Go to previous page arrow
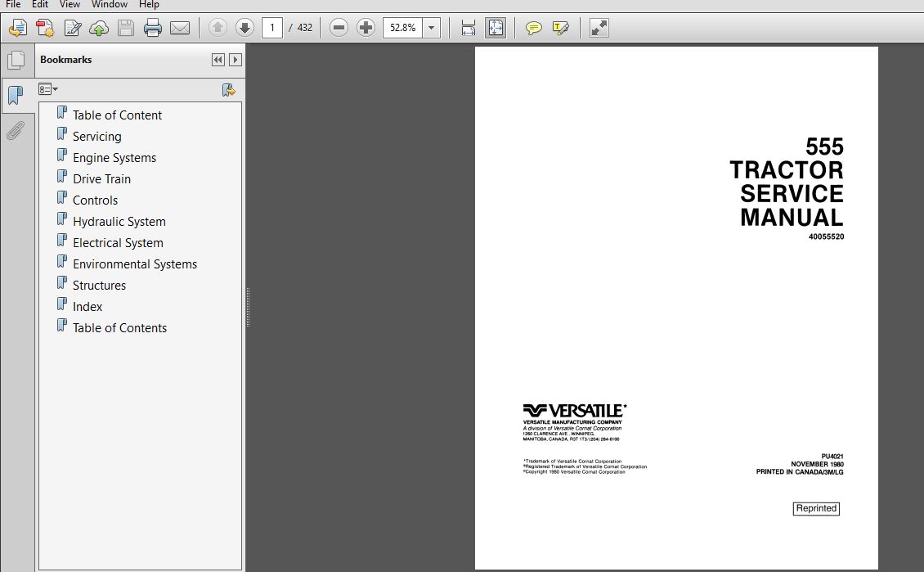This screenshot has width=924, height=572. pos(218,27)
